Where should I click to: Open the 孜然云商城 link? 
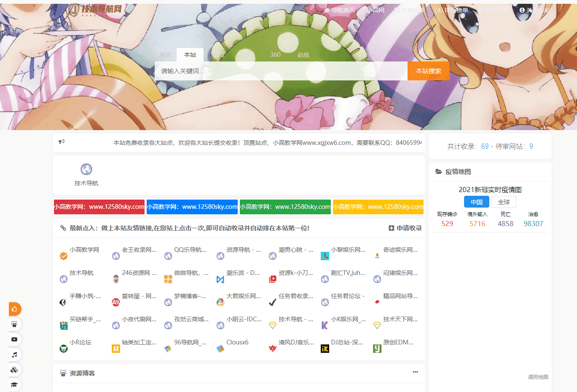191,319
